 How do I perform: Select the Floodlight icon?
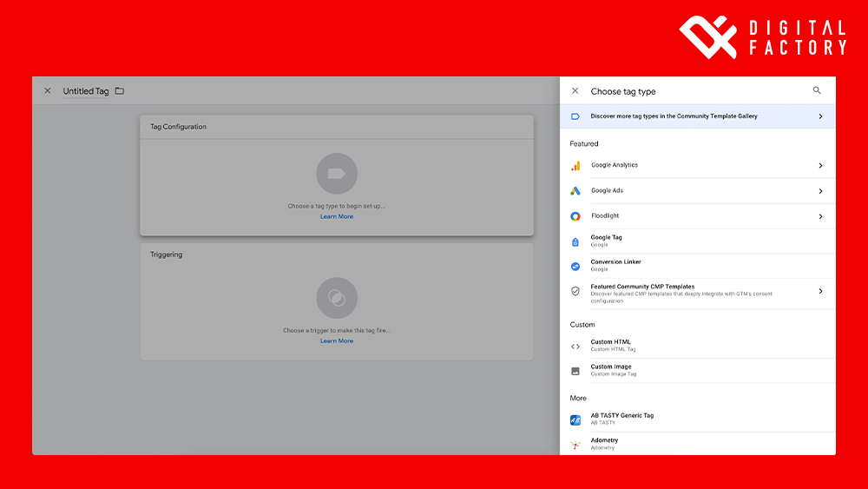[x=575, y=216]
